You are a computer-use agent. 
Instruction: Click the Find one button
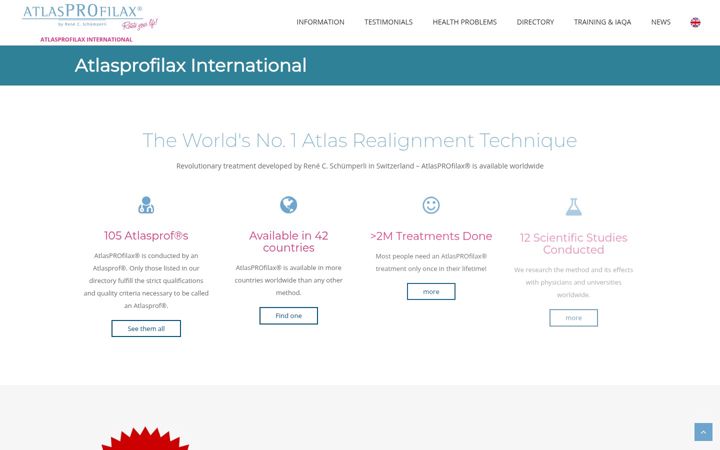coord(288,315)
